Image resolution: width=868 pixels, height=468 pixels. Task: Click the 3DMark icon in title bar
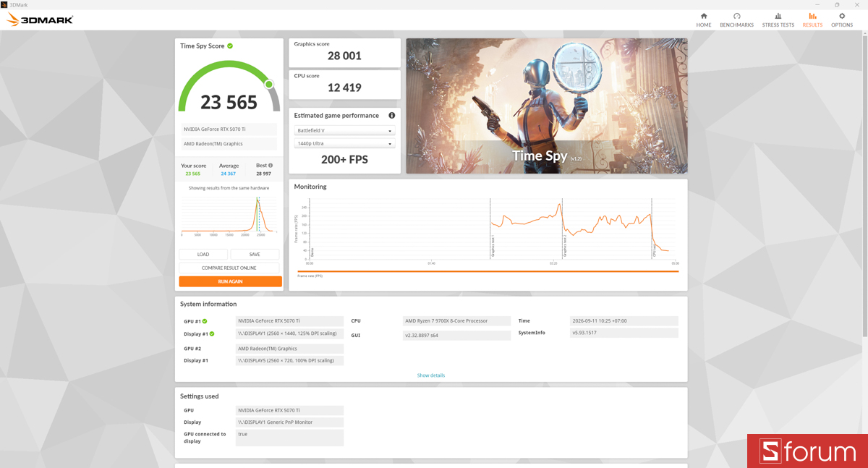[x=4, y=4]
